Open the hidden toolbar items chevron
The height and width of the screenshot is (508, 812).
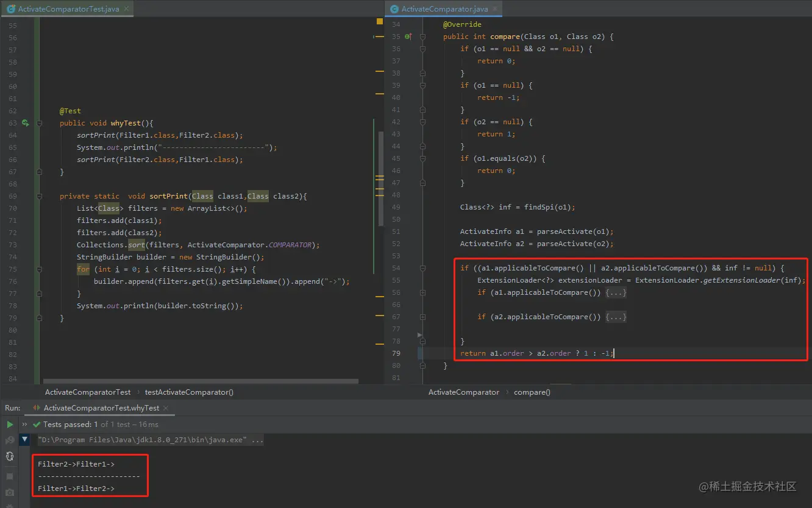[x=25, y=425]
